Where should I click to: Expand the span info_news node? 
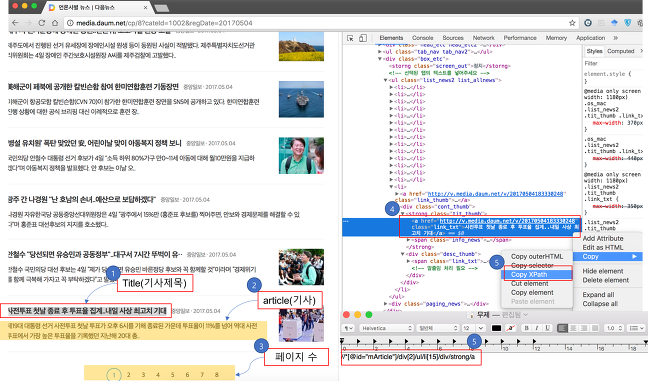[x=409, y=240]
